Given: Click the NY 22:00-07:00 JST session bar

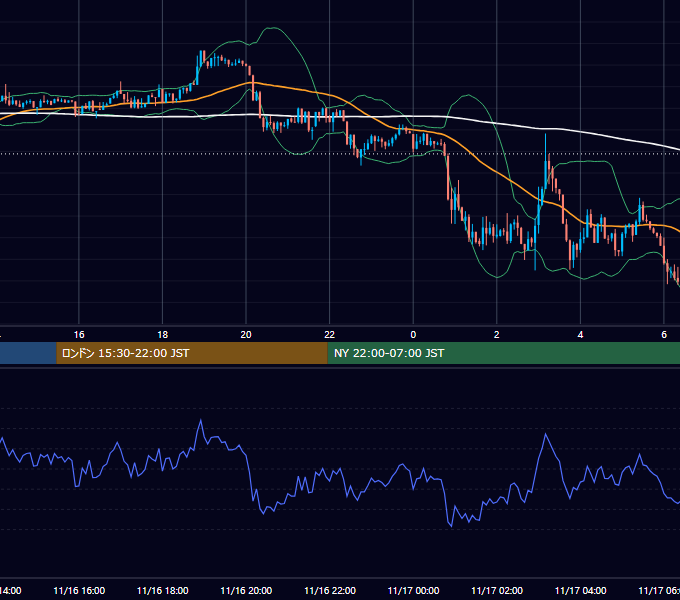Looking at the screenshot, I should pyautogui.click(x=503, y=353).
